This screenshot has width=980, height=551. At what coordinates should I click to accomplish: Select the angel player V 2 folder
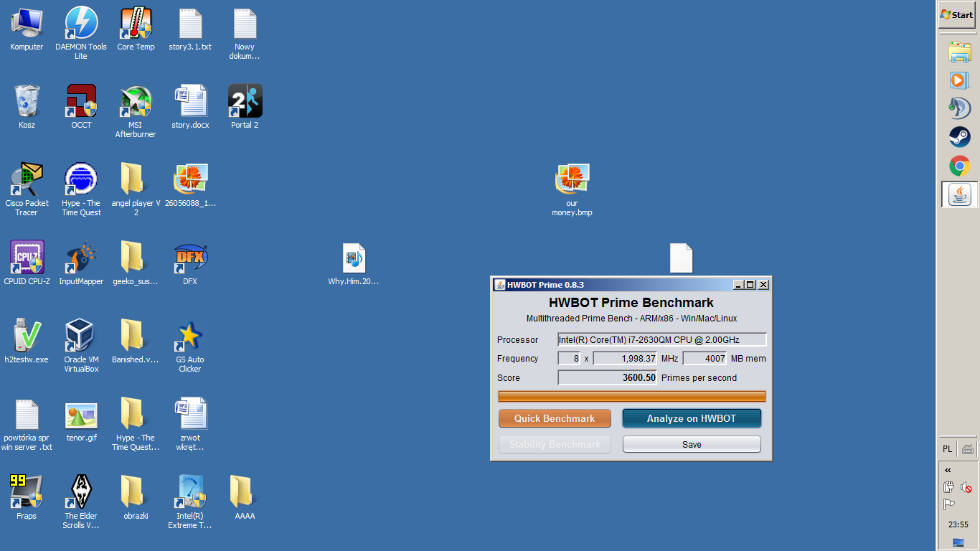click(x=136, y=189)
